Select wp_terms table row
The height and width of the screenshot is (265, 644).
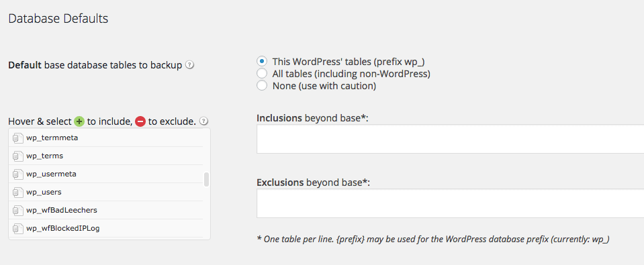point(106,156)
